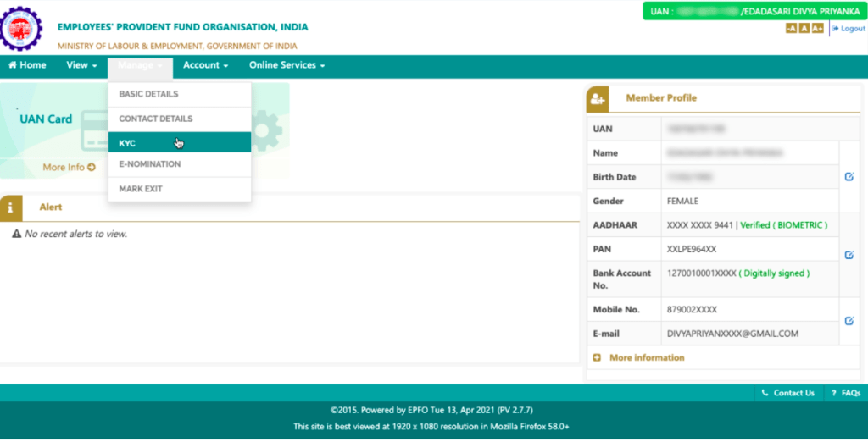This screenshot has width=868, height=442.
Task: Collapse the Manage dropdown menu
Action: (x=140, y=65)
